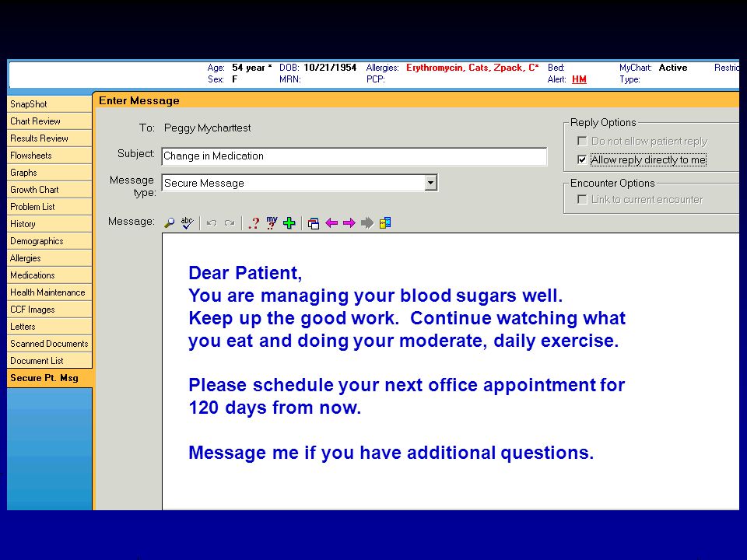This screenshot has width=747, height=560.
Task: Click the 'my' question mark phrases icon
Action: pyautogui.click(x=272, y=223)
